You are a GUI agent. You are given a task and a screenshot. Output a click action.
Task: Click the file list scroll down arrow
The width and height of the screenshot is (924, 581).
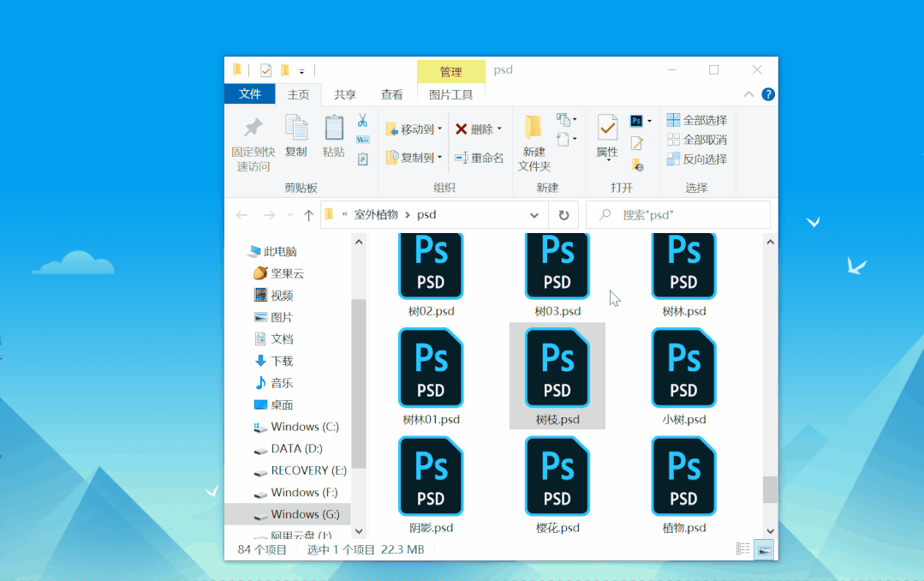click(x=770, y=530)
